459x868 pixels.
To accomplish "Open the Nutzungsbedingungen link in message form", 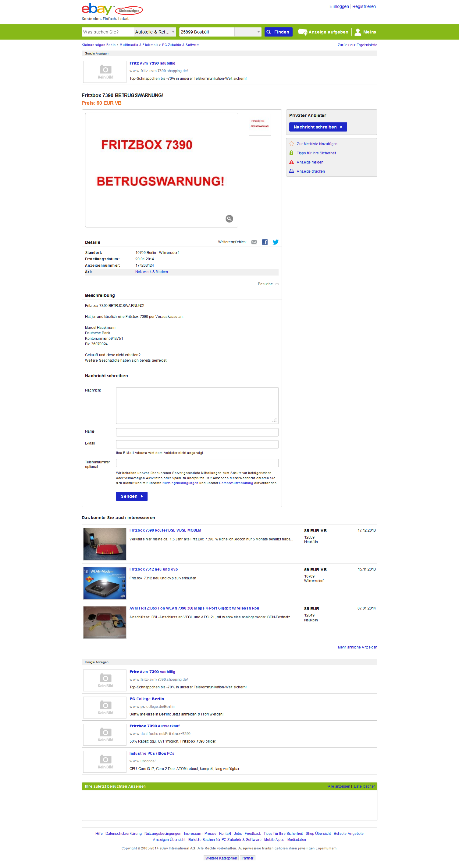I will click(x=180, y=483).
